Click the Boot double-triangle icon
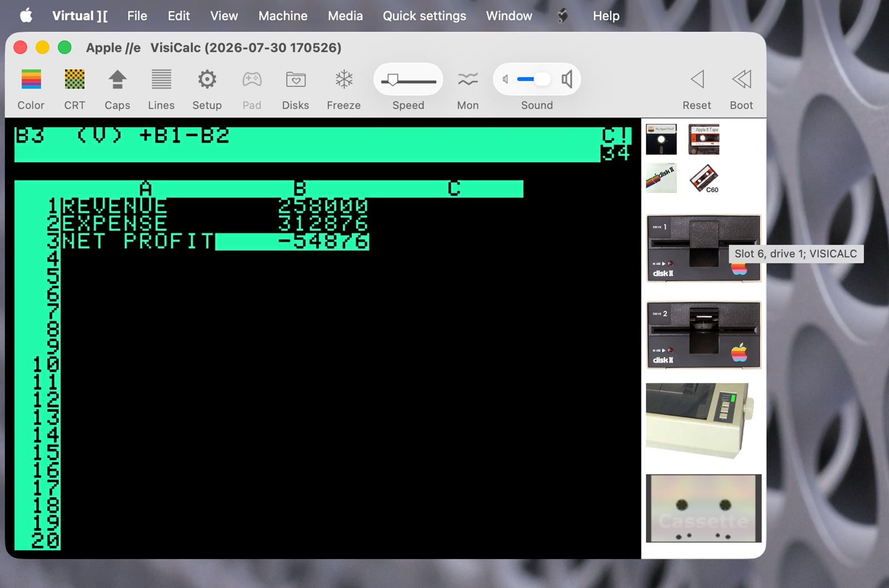Image resolution: width=889 pixels, height=588 pixels. (x=741, y=79)
